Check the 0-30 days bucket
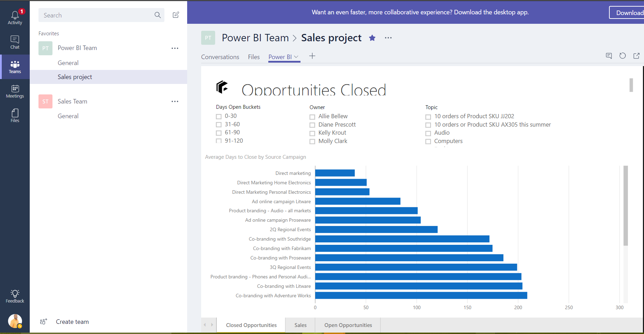 tap(219, 116)
